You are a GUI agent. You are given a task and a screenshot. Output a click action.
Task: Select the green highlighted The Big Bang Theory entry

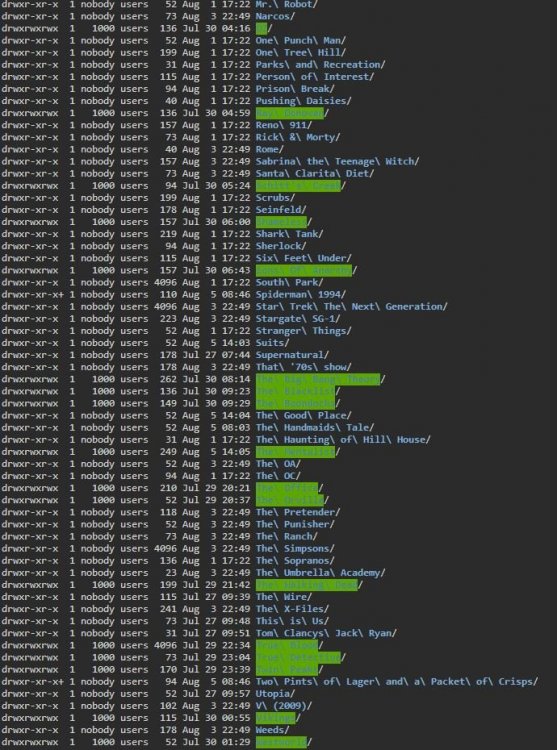click(x=320, y=379)
